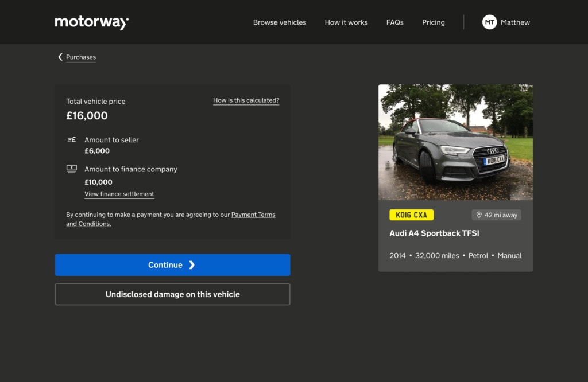Return to Purchases
The width and height of the screenshot is (588, 382).
point(80,57)
